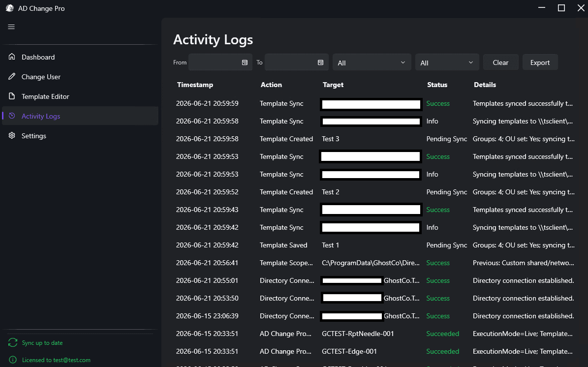This screenshot has height=367, width=588.
Task: Minimize the AD Change Pro window
Action: (542, 8)
